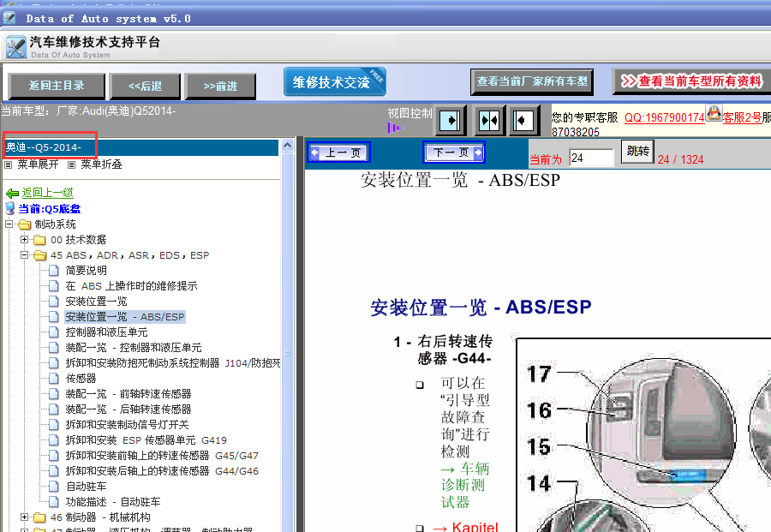Click the document icon beside 简要说明
Image resolution: width=771 pixels, height=532 pixels.
coord(54,271)
